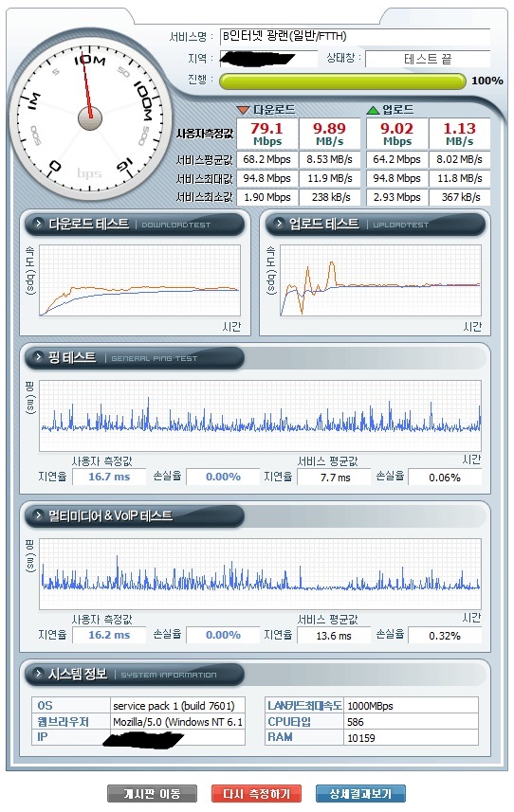Click the ping 지연율 16.7 ms value
This screenshot has width=514, height=812.
[x=109, y=477]
